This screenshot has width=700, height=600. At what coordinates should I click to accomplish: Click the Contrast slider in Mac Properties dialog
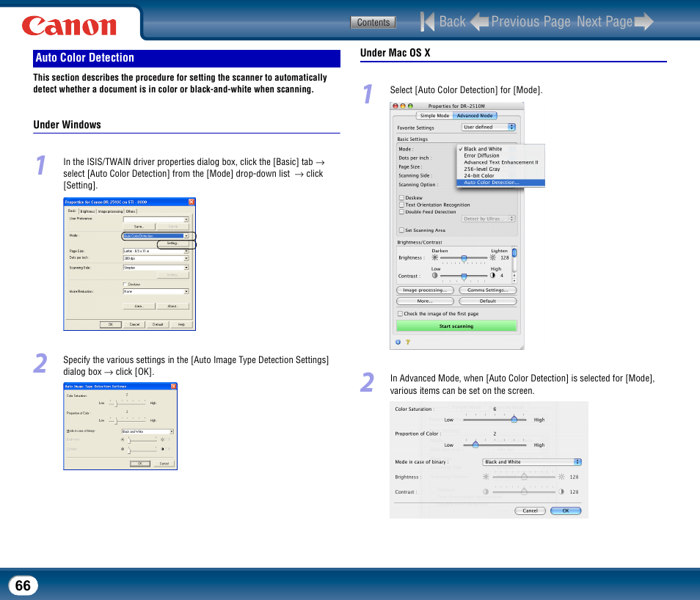464,276
